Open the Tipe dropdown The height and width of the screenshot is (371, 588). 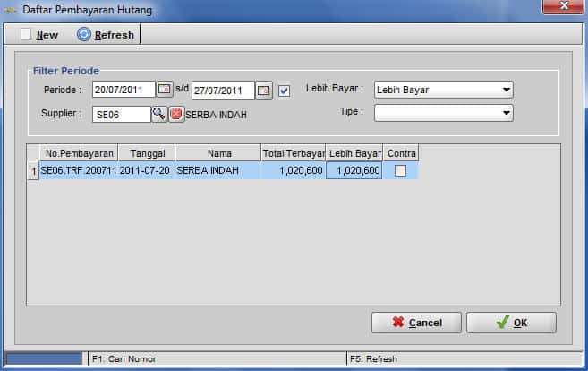pyautogui.click(x=443, y=113)
